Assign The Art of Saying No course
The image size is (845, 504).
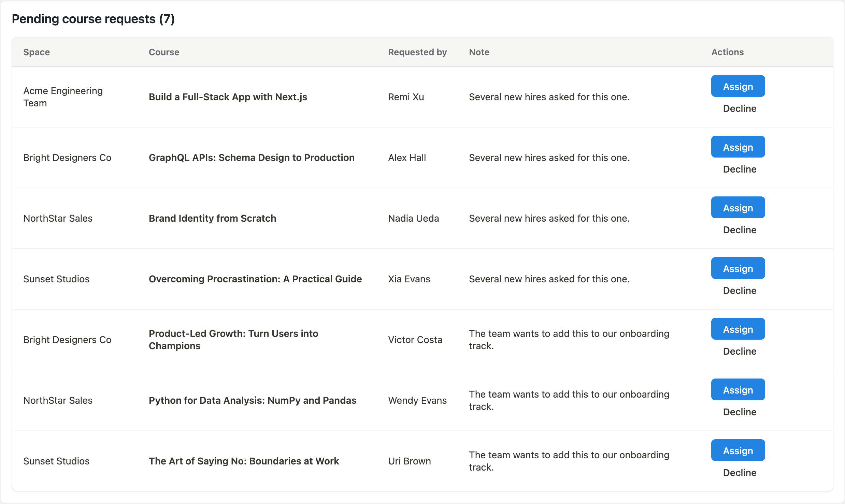738,450
